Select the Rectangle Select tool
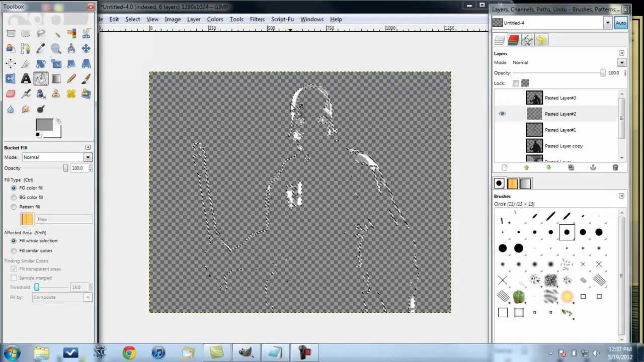The width and height of the screenshot is (644, 362). point(11,34)
